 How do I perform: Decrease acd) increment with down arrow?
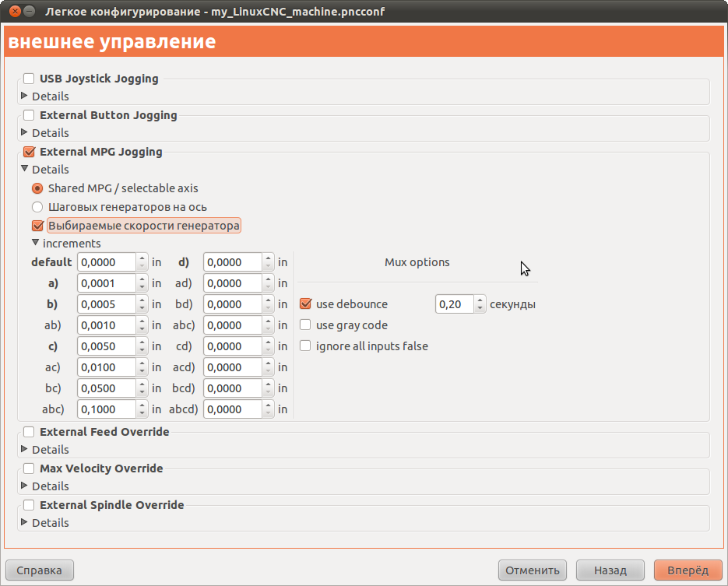[x=268, y=372]
